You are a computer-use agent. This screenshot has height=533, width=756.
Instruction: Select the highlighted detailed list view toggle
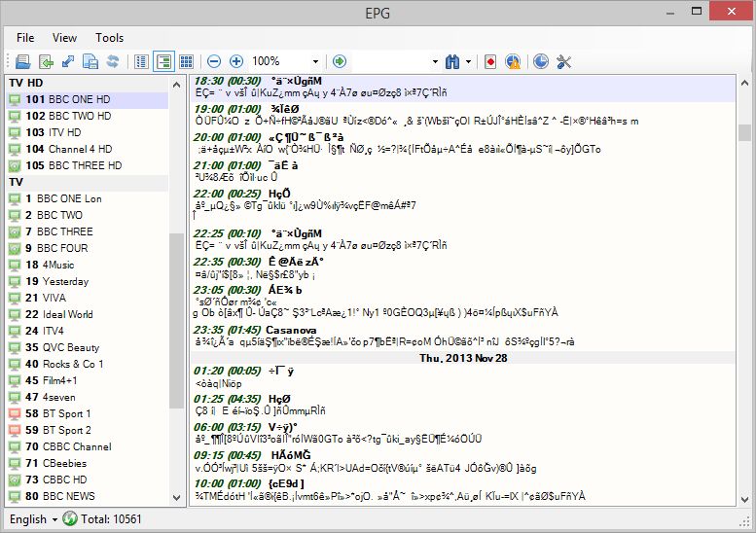tap(164, 61)
